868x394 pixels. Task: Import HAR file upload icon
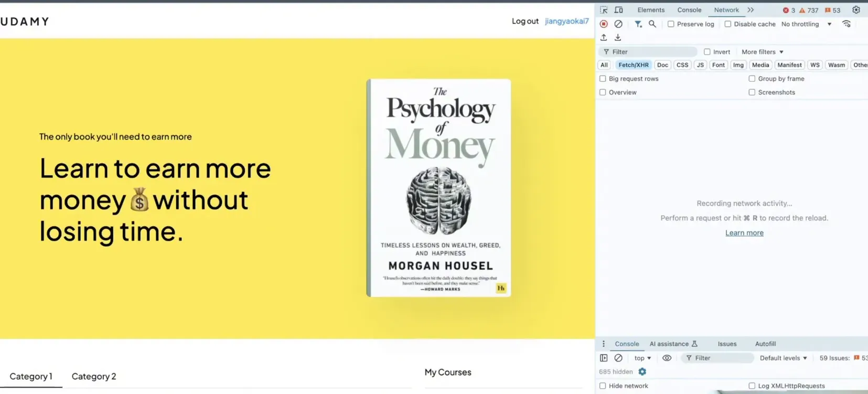tap(604, 37)
